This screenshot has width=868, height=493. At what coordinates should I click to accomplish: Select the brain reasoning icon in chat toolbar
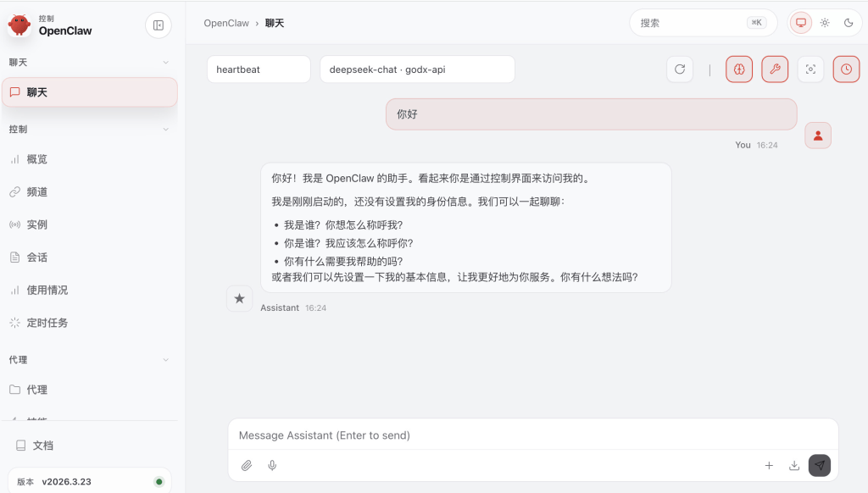pos(738,69)
